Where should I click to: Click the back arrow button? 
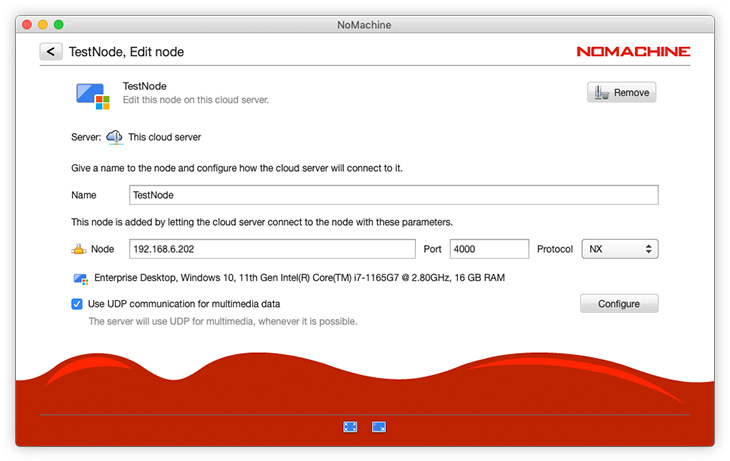[51, 52]
